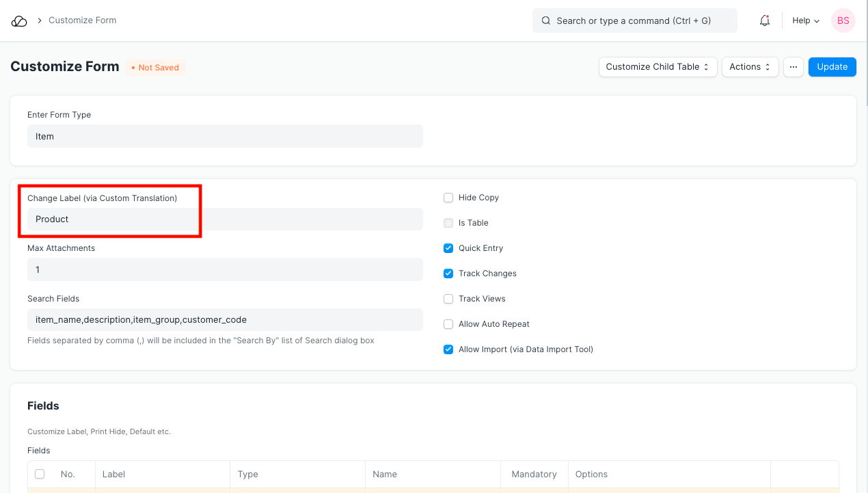The image size is (868, 493).
Task: Uncheck Allow Import via Data Import Tool
Action: click(448, 349)
